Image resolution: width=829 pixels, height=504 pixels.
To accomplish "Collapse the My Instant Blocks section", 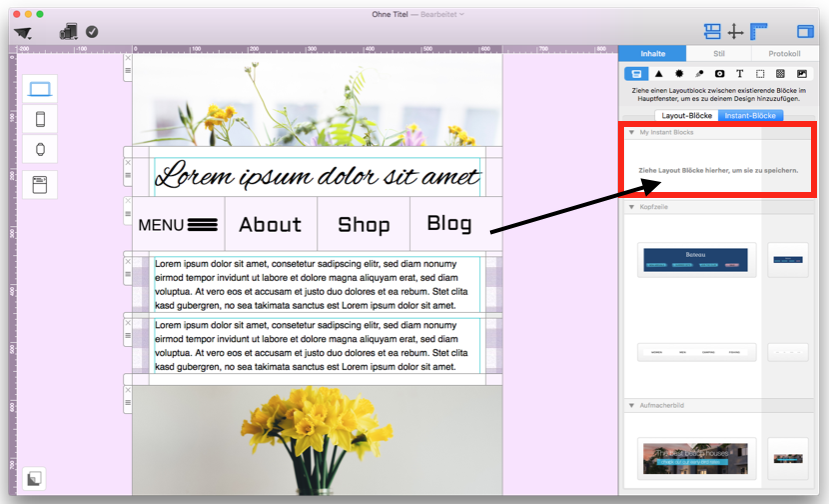I will coord(631,132).
